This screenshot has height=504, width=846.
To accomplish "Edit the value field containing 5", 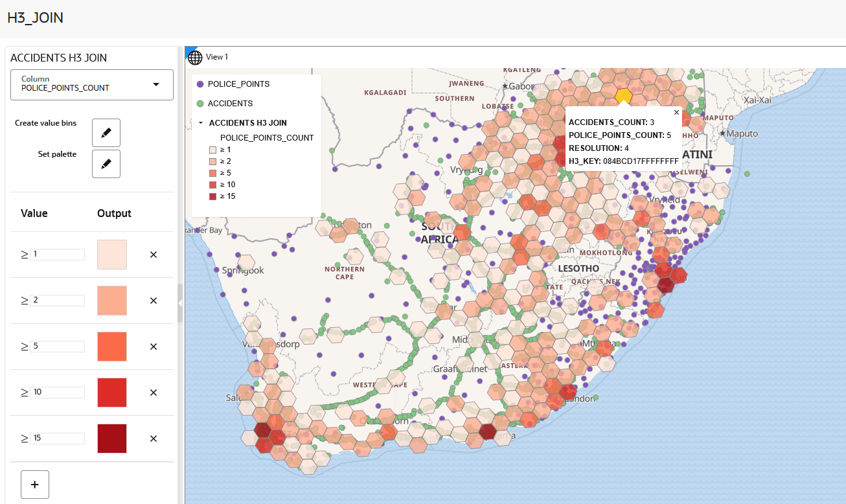I will click(58, 347).
